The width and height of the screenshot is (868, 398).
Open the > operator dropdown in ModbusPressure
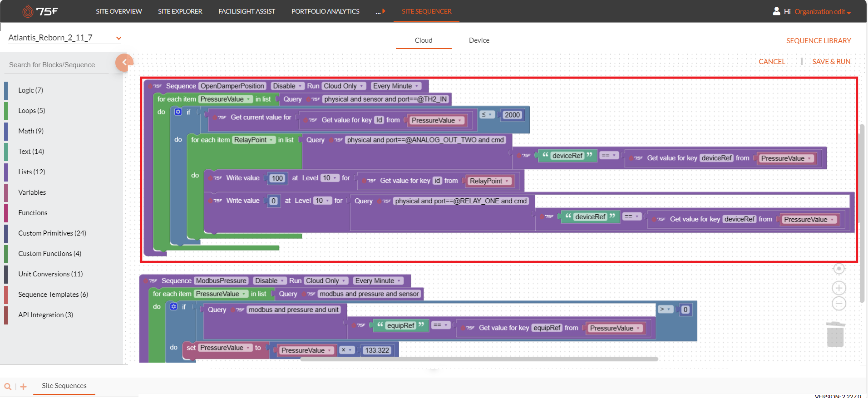[665, 310]
